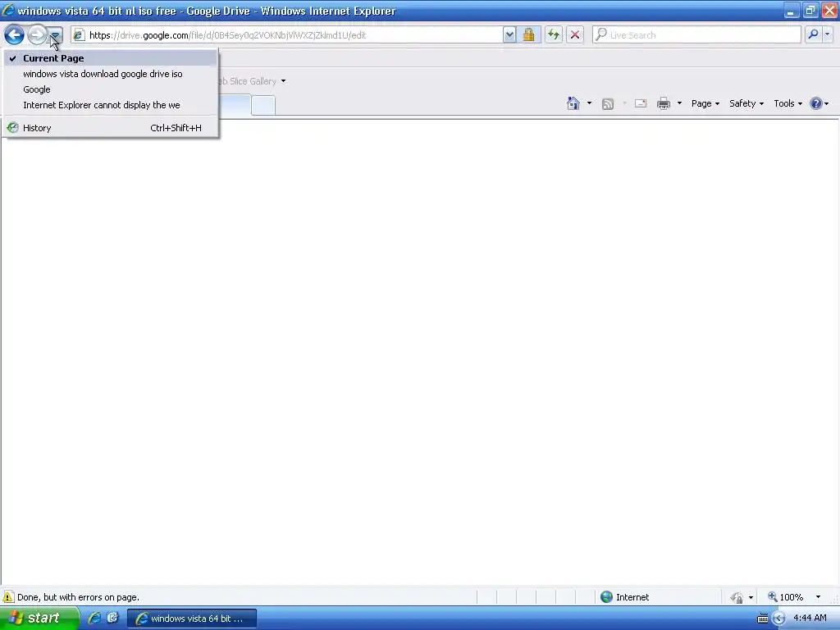Open the address bar autocomplete dropdown
The width and height of the screenshot is (840, 630).
(x=509, y=35)
